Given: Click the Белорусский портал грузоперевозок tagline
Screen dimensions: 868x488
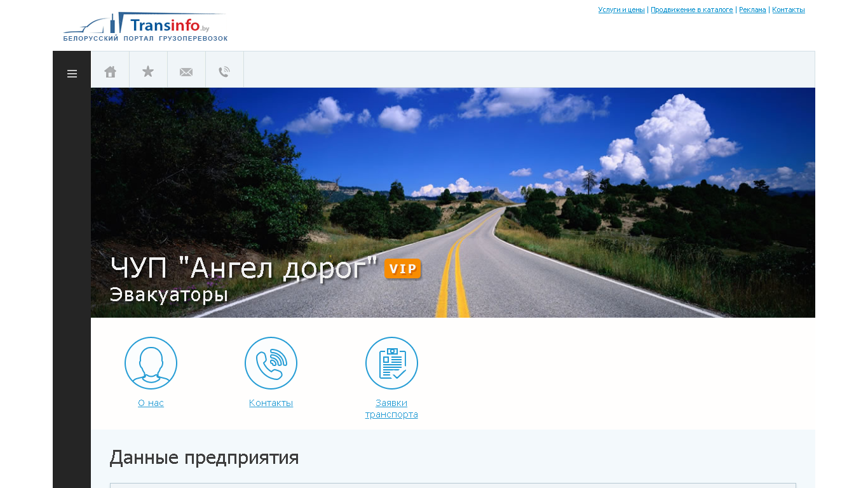Looking at the screenshot, I should (146, 39).
